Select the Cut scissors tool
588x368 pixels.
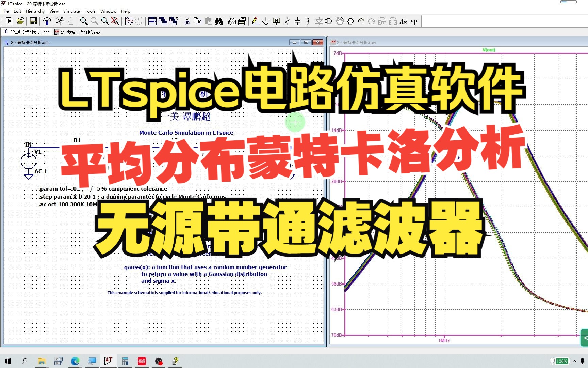click(187, 21)
